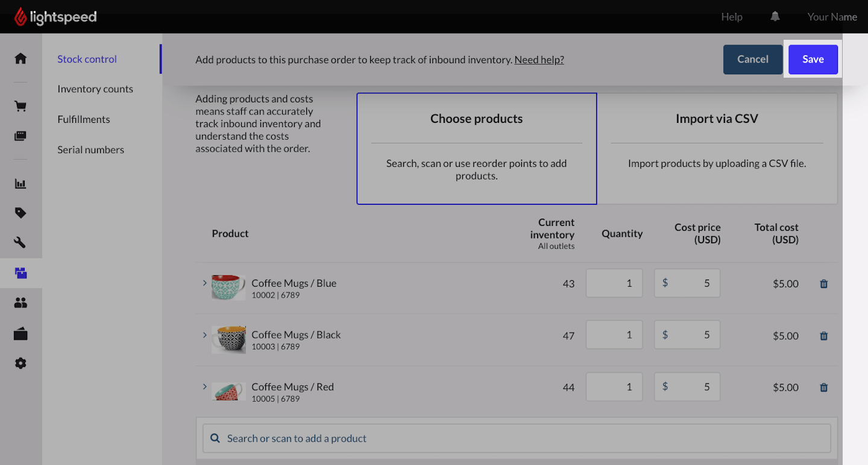Expand the Coffee Mugs / Red row

(205, 386)
